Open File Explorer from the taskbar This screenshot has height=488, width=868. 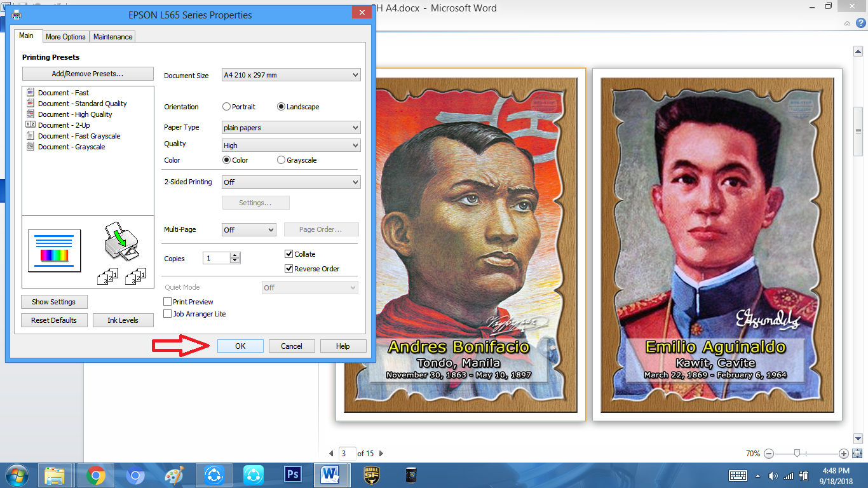click(55, 475)
